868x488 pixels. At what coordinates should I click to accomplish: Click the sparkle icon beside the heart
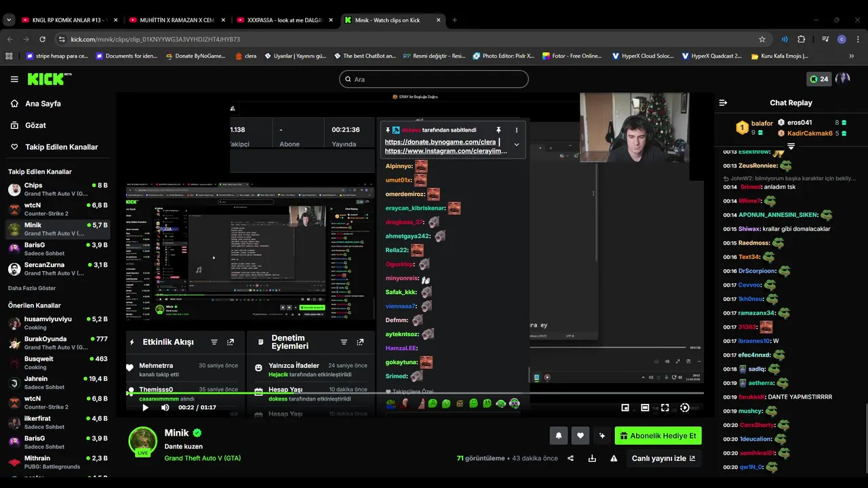(x=601, y=436)
